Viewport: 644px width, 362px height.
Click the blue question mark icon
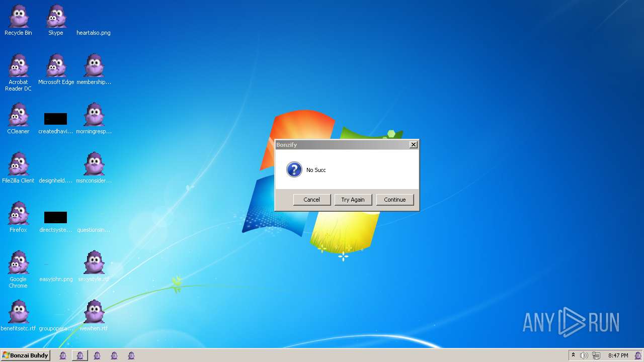pyautogui.click(x=294, y=169)
